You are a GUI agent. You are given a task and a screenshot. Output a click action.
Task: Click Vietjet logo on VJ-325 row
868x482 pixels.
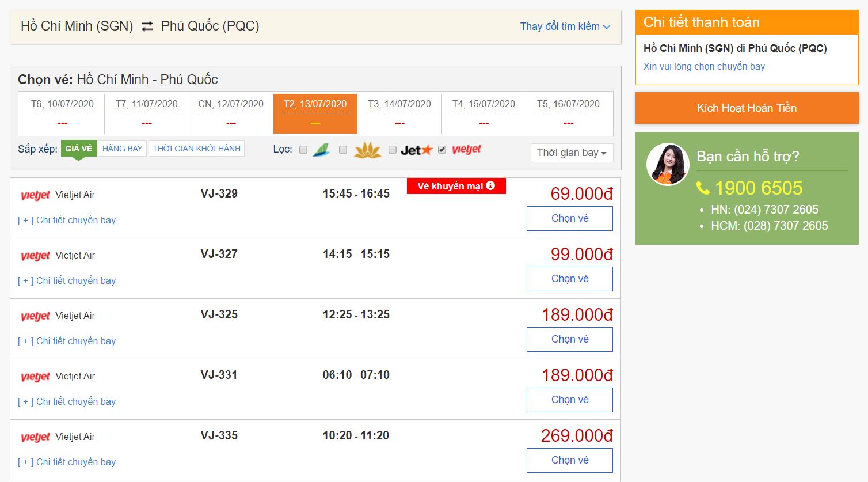[36, 316]
